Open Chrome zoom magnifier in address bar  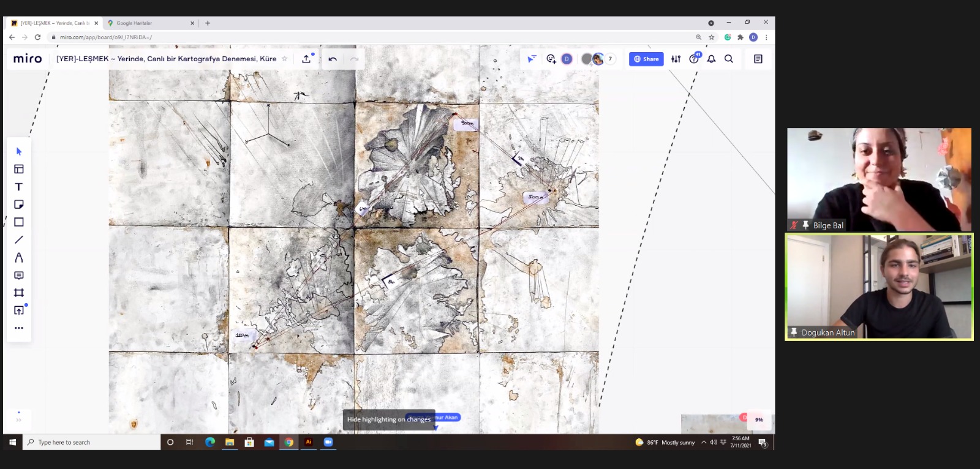point(698,37)
